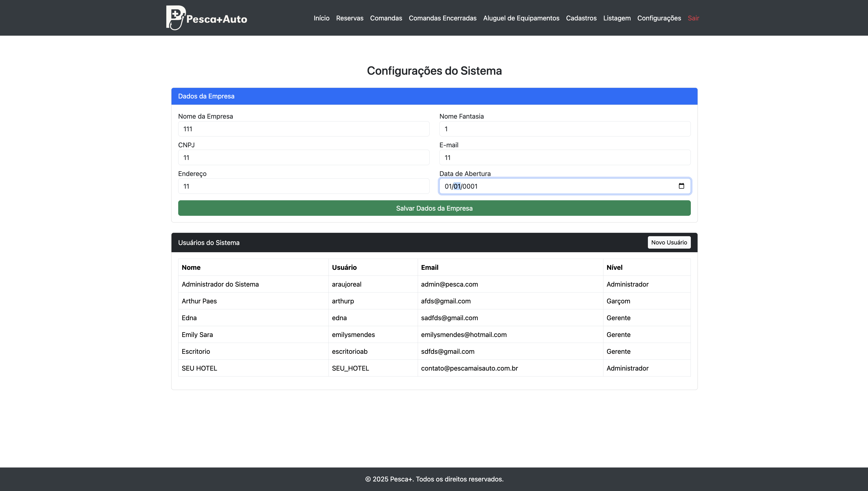Select the E-mail input field

click(x=565, y=157)
